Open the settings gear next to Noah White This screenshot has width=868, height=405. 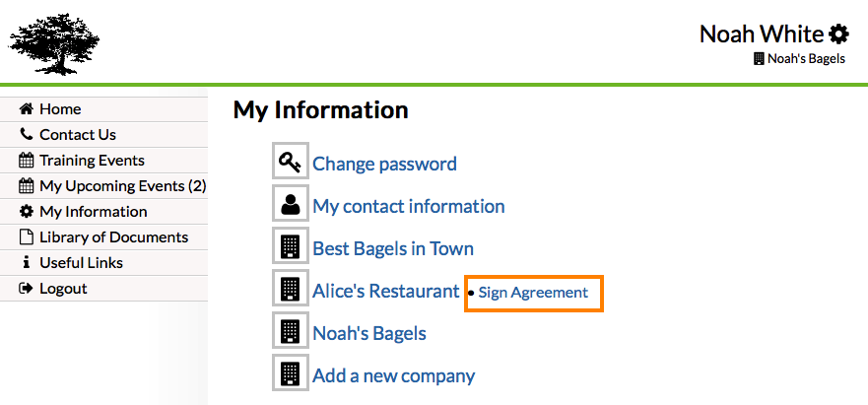(838, 34)
